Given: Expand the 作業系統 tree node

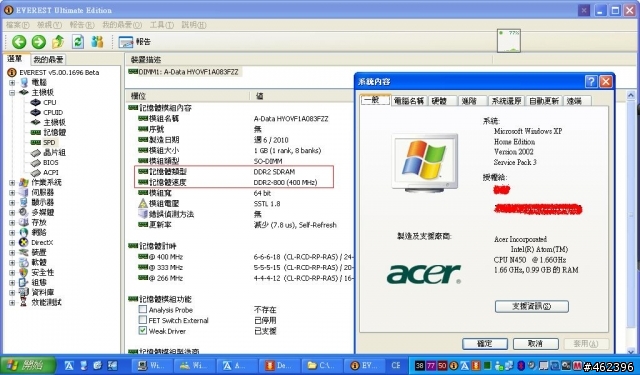Looking at the screenshot, I should 12,182.
